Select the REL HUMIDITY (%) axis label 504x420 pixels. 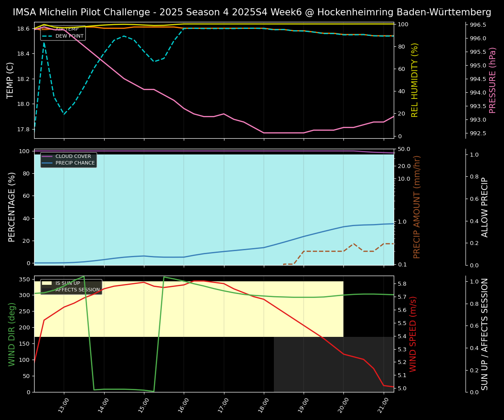(x=415, y=80)
